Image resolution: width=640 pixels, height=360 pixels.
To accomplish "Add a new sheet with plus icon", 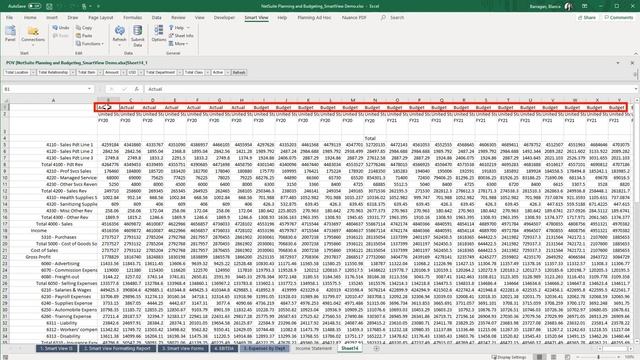I will click(x=376, y=348).
